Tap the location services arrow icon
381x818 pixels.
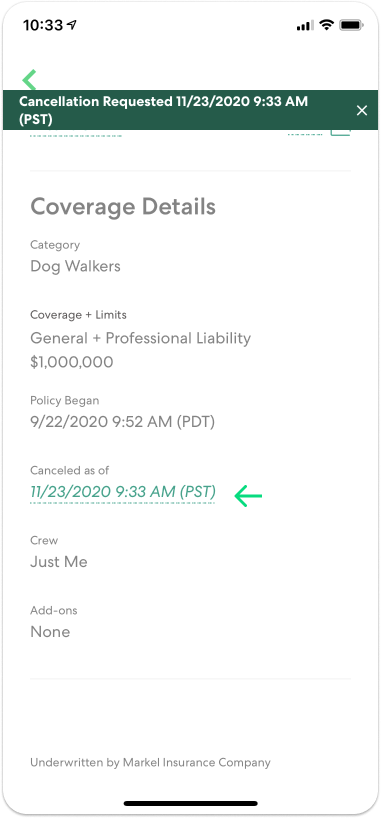point(72,25)
